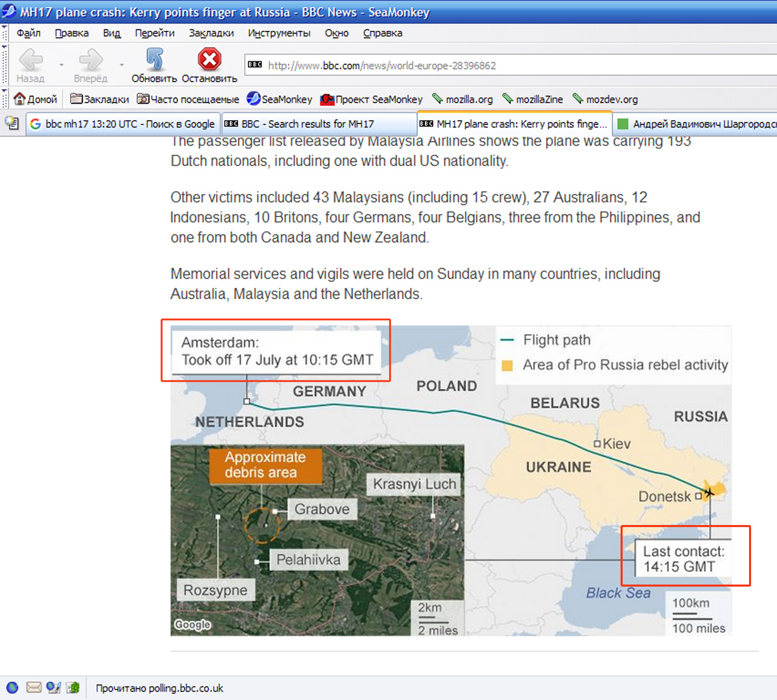Open the Правка menu
Image resolution: width=777 pixels, height=700 pixels.
pyautogui.click(x=71, y=33)
